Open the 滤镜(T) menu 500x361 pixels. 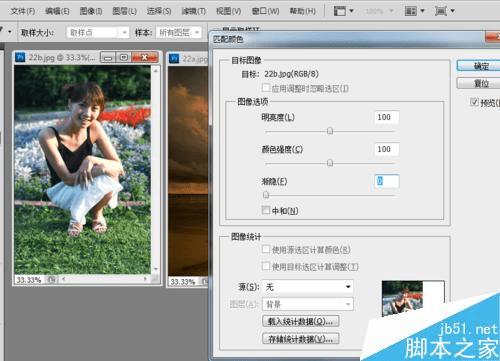[193, 11]
